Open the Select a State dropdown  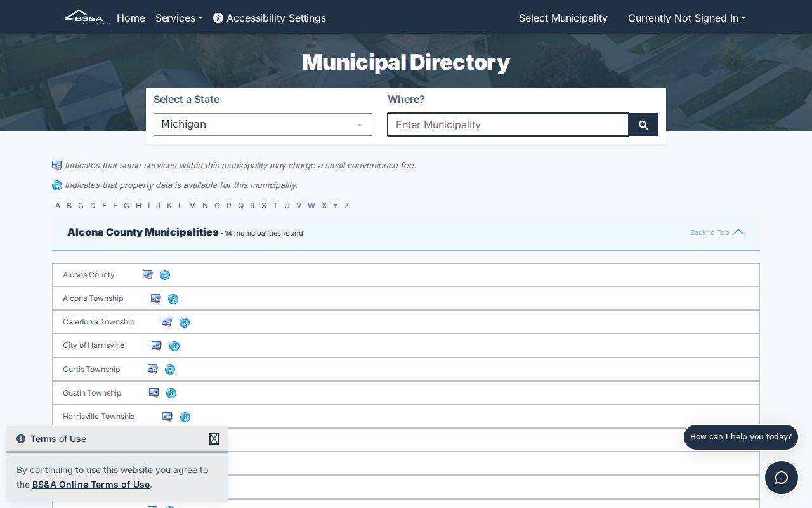[263, 124]
